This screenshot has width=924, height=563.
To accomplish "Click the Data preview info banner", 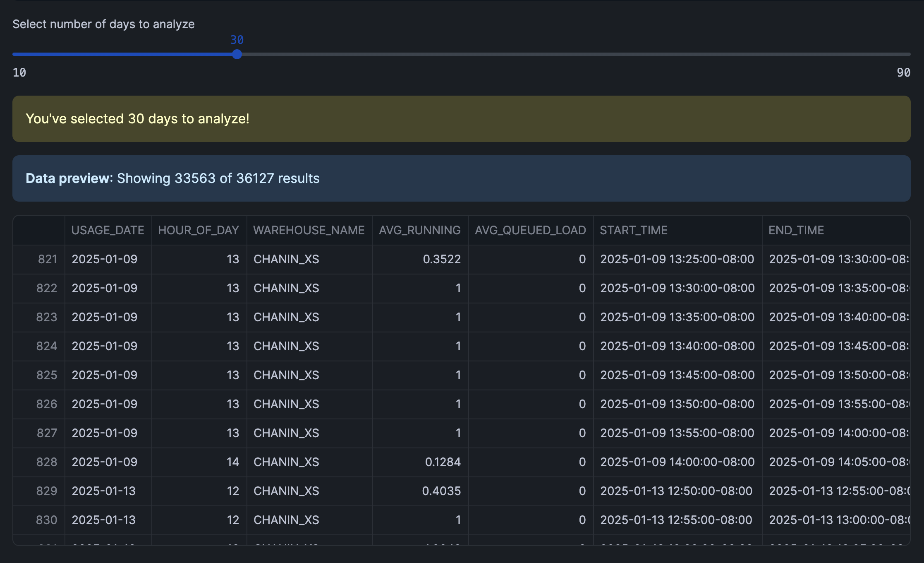I will (461, 178).
